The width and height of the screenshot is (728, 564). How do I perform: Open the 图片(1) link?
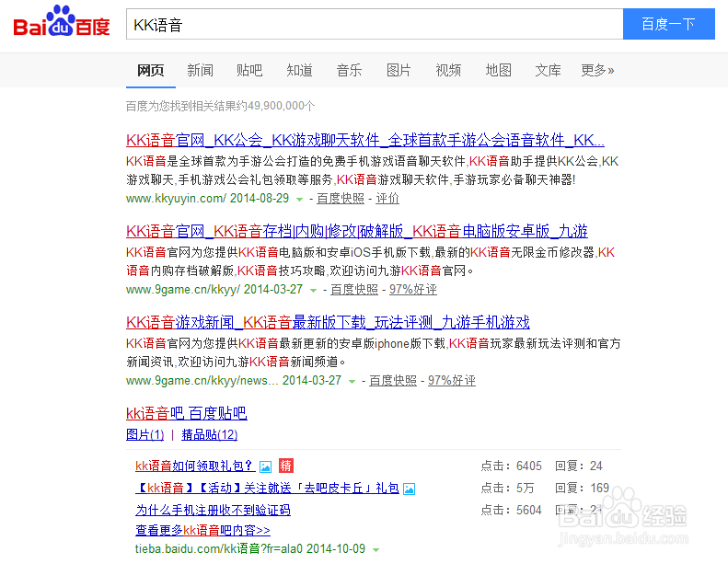[144, 435]
